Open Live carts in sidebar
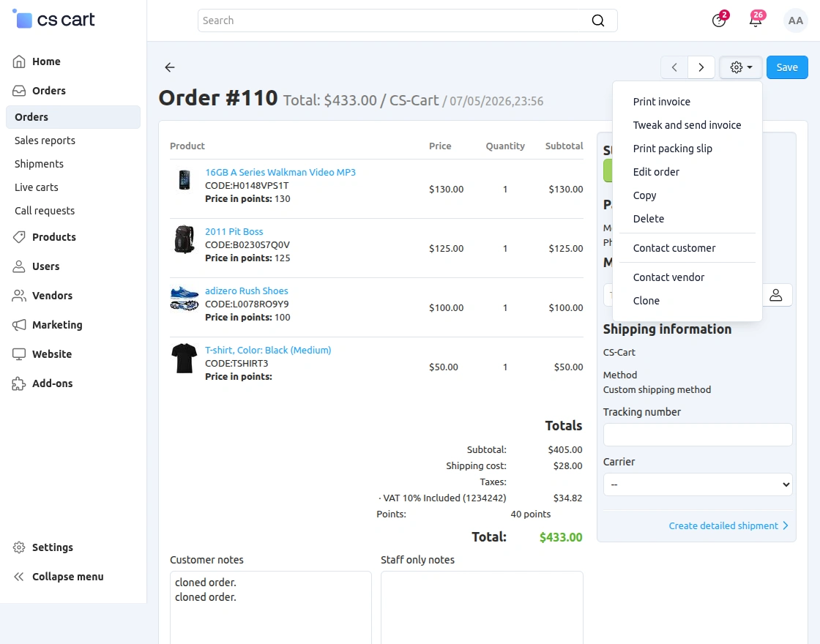The image size is (820, 644). [37, 187]
